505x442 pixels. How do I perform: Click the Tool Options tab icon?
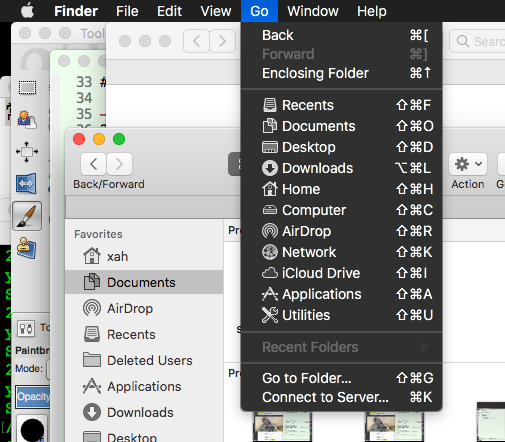pos(26,329)
